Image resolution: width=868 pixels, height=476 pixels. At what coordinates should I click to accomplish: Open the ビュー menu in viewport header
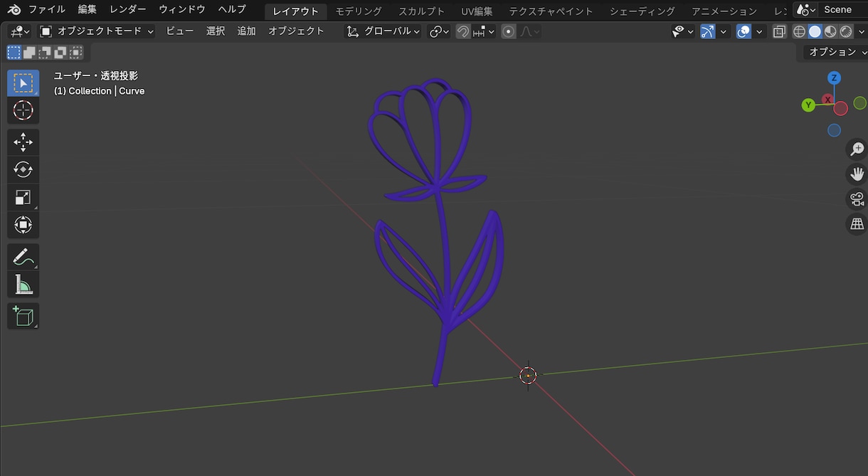180,31
